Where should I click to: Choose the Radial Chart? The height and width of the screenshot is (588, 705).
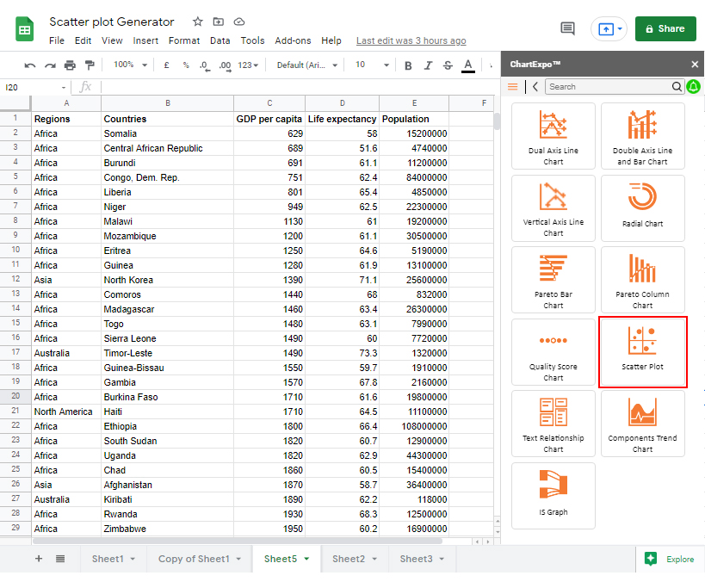[x=642, y=208]
